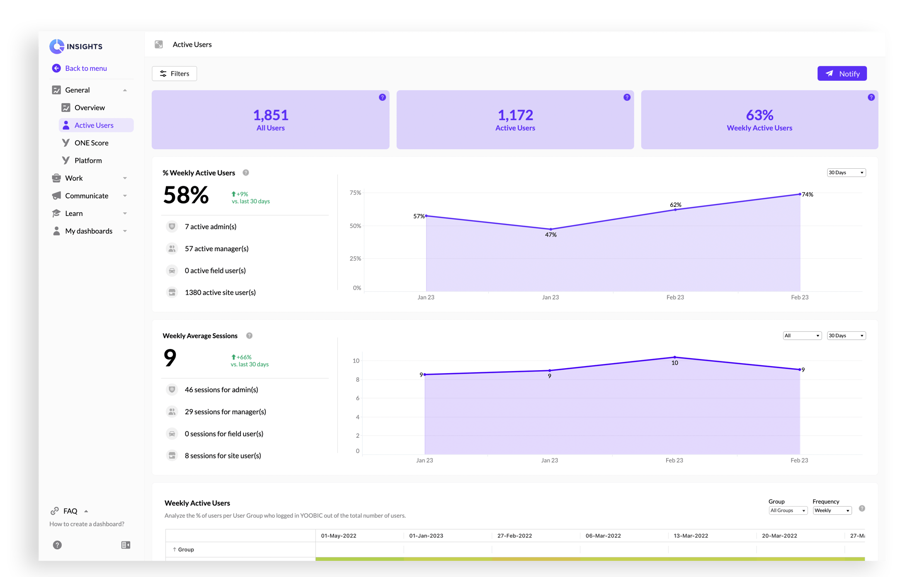Click the expand icon left of Active Users title
This screenshot has height=577, width=924.
[x=159, y=44]
